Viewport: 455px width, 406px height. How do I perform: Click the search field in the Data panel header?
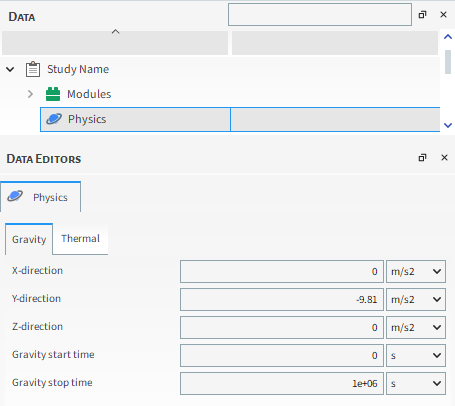pos(320,15)
